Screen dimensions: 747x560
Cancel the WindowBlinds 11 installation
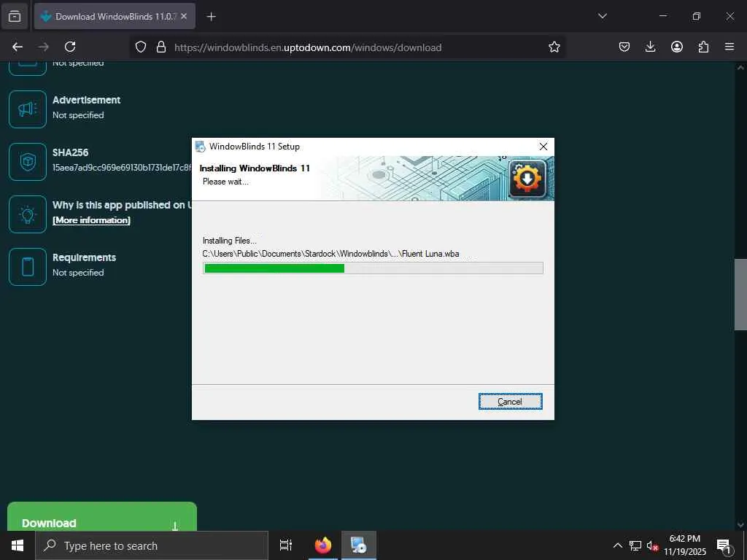pos(510,402)
